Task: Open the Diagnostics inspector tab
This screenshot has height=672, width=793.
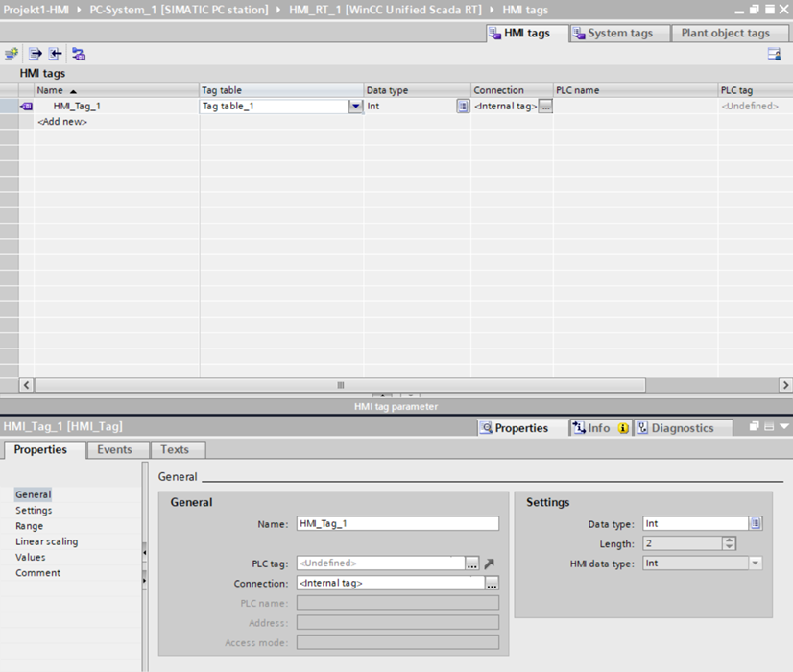Action: [676, 428]
